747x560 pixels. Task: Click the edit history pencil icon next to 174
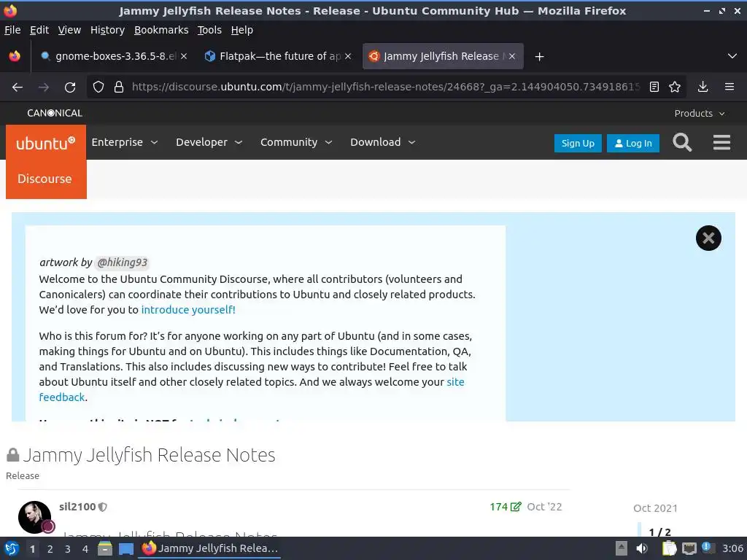click(x=516, y=507)
